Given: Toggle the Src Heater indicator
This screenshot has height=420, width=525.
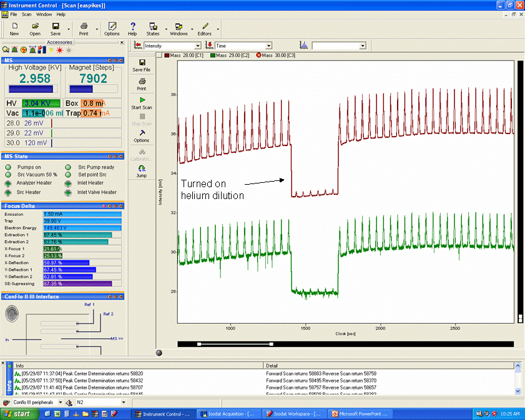Looking at the screenshot, I should (x=8, y=192).
